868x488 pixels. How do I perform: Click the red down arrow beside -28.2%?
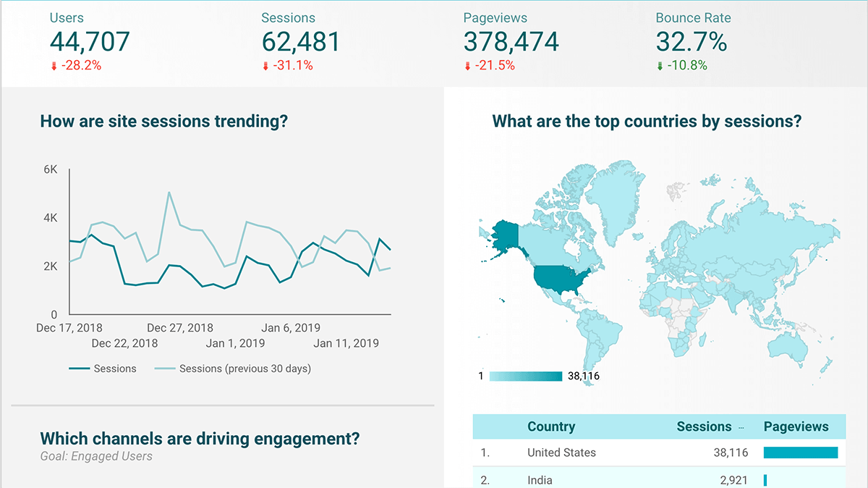[54, 66]
